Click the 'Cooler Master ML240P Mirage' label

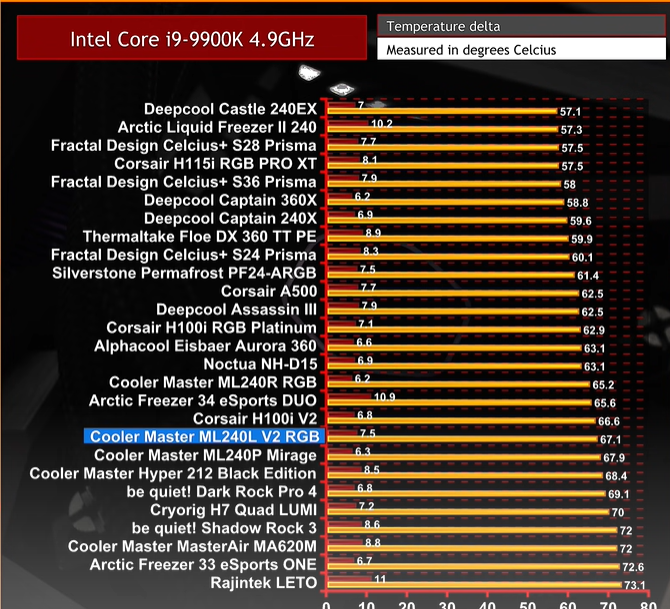click(x=206, y=456)
